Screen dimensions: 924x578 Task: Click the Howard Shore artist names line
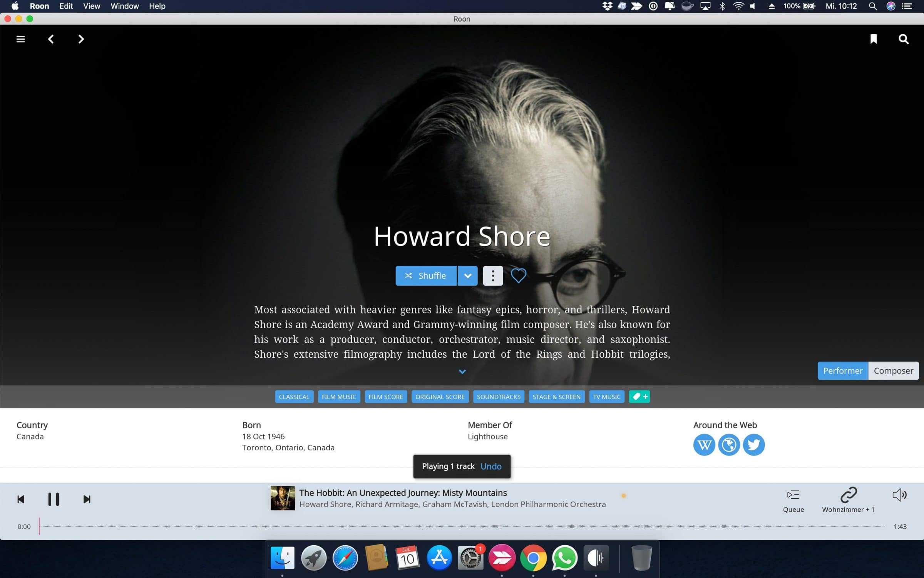tap(452, 504)
